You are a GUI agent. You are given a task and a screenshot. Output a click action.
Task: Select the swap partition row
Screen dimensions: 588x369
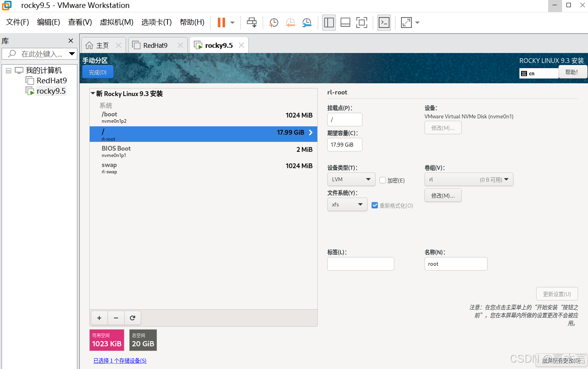pos(203,168)
